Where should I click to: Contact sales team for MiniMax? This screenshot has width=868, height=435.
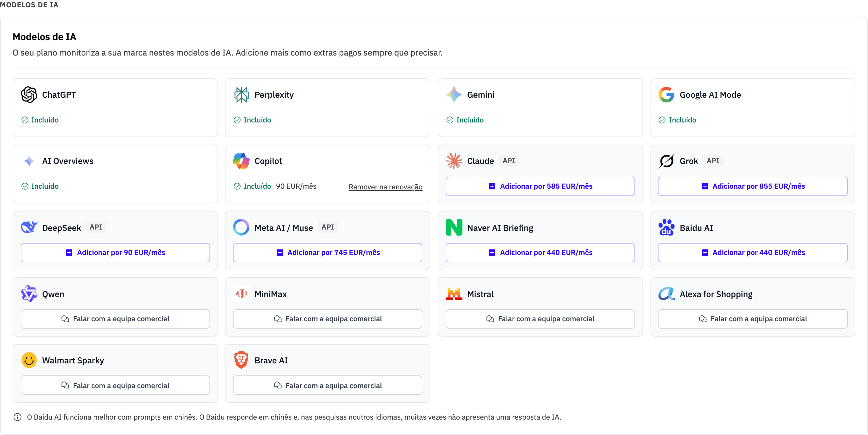pos(328,319)
